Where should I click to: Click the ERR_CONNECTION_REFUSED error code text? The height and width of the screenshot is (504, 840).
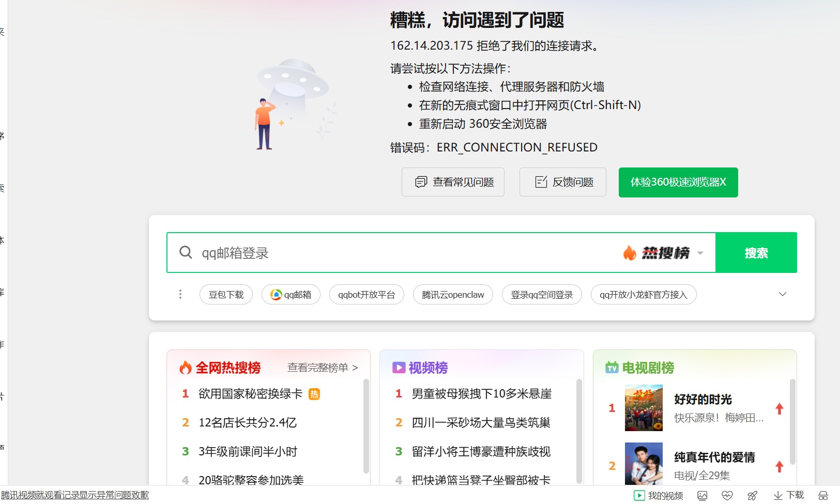coord(517,147)
